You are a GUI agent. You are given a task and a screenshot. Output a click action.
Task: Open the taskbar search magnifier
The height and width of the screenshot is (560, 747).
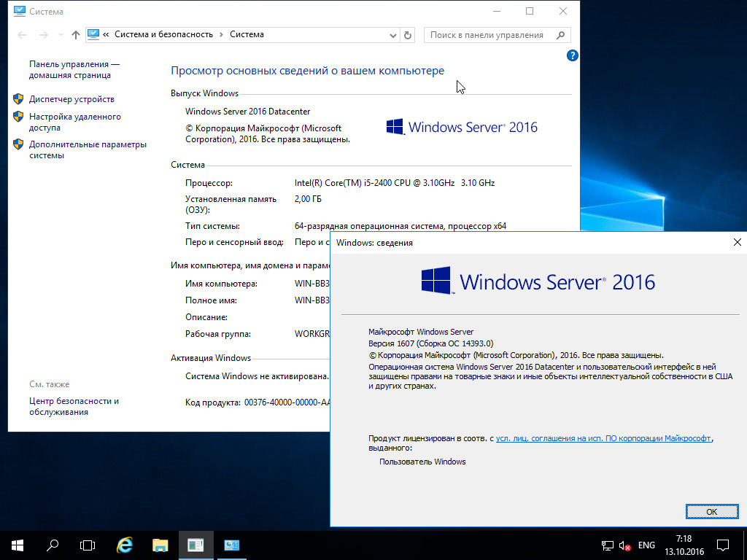53,545
